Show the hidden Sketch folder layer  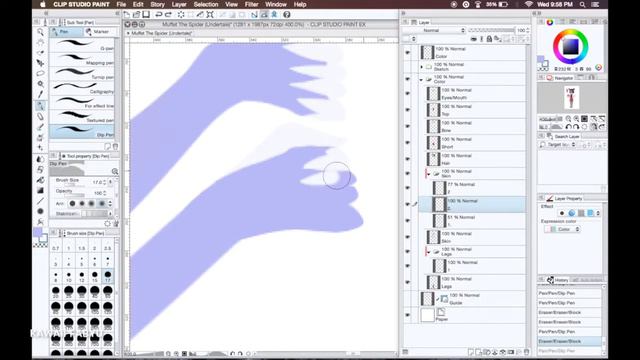coord(407,67)
